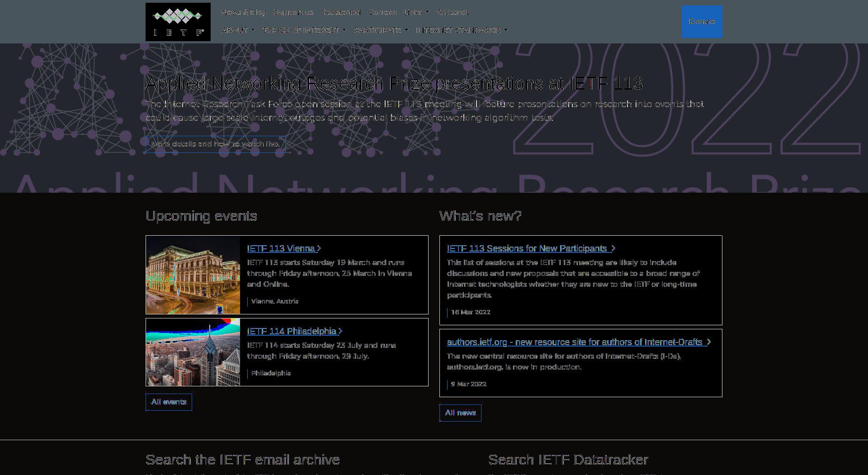Click the 'Philadelphia' location text under IETF 114

tap(271, 373)
